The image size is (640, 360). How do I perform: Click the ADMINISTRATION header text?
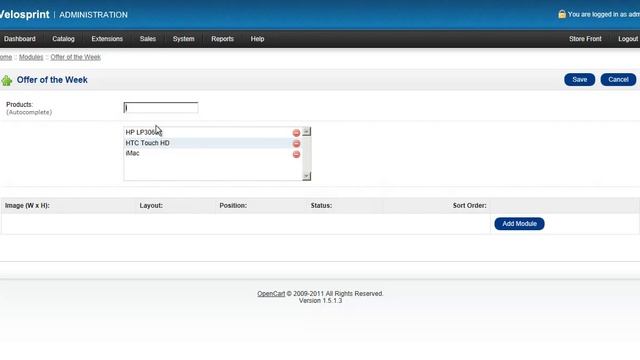click(x=93, y=15)
